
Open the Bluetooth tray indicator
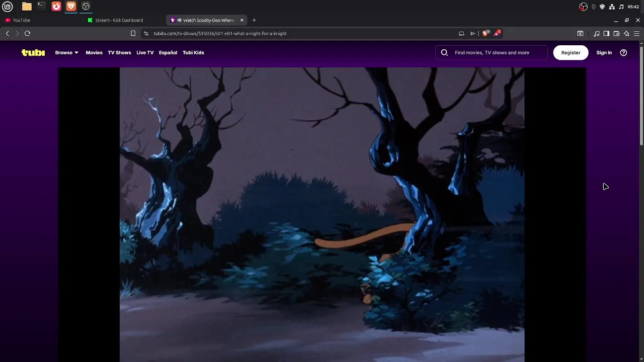click(x=594, y=7)
